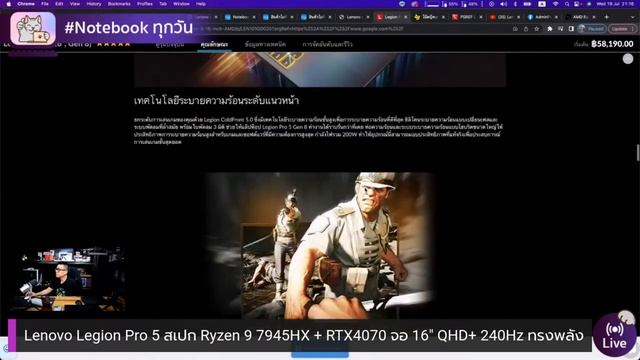The width and height of the screenshot is (640, 360).
Task: Click the เทคโนโลยีระบายความร้อนระดับแนวหน้า heading
Action: pos(216,100)
